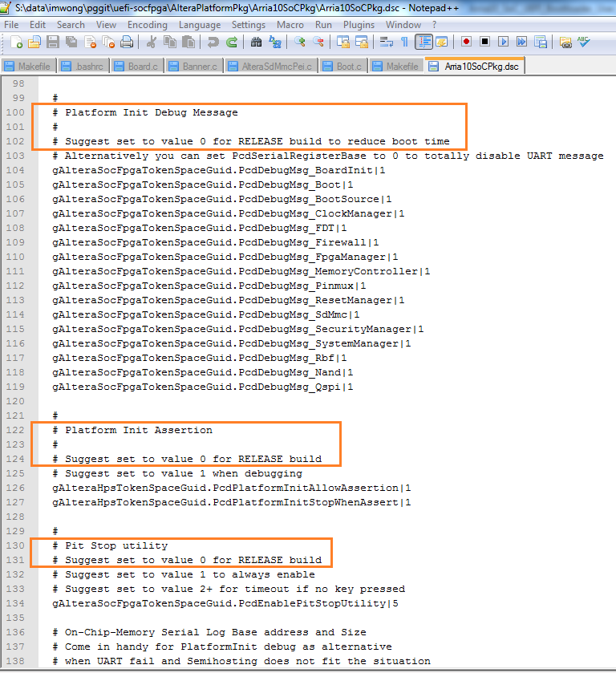Save the current file with Save icon
This screenshot has height=673, width=616.
[53, 42]
